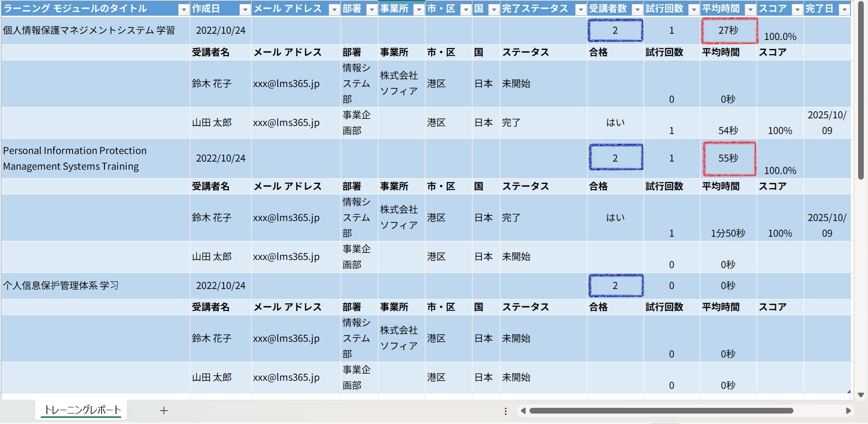Select the 54秒 average time cell
The height and width of the screenshot is (424, 868).
pyautogui.click(x=728, y=123)
